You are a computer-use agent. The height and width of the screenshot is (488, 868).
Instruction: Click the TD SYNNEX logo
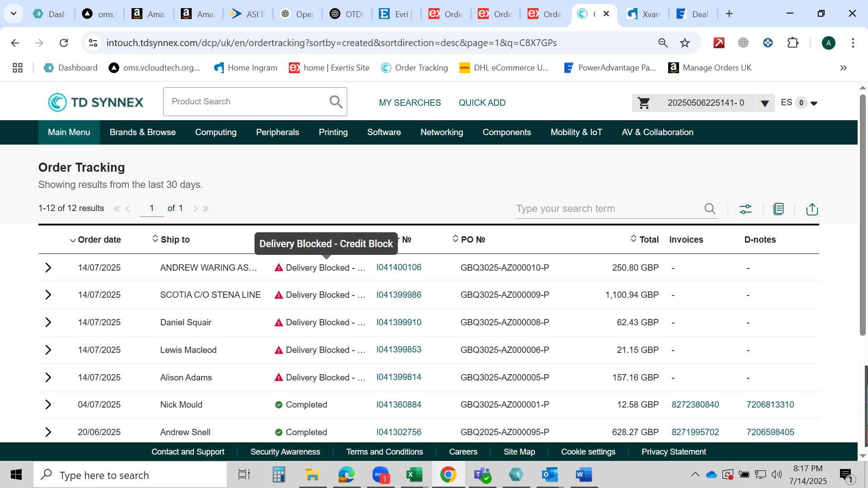(x=95, y=102)
